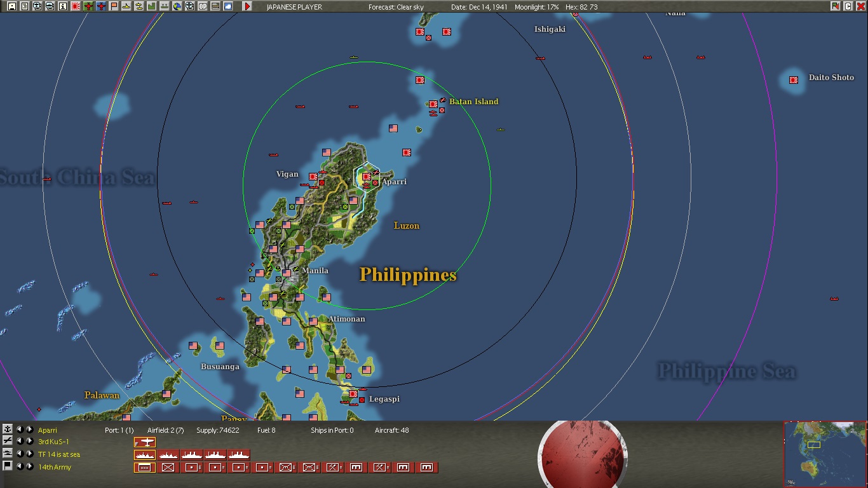Click the Batan Island label on map
Image resolution: width=868 pixels, height=488 pixels.
tap(474, 101)
